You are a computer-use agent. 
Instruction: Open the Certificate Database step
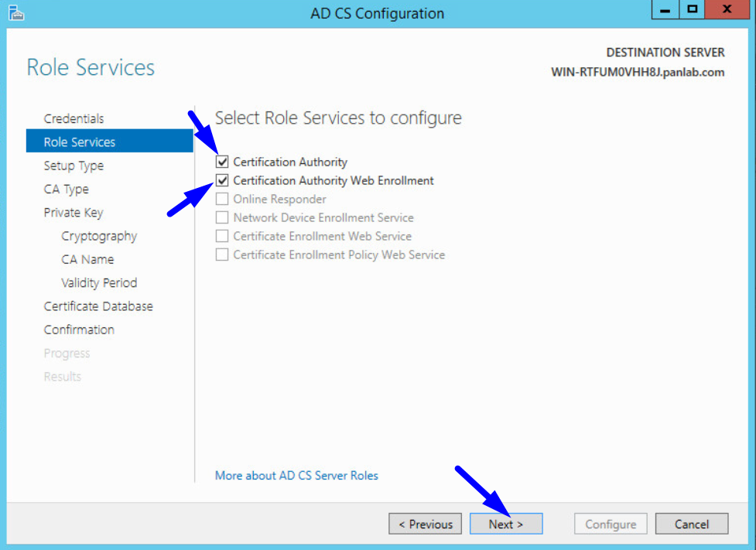coord(98,306)
